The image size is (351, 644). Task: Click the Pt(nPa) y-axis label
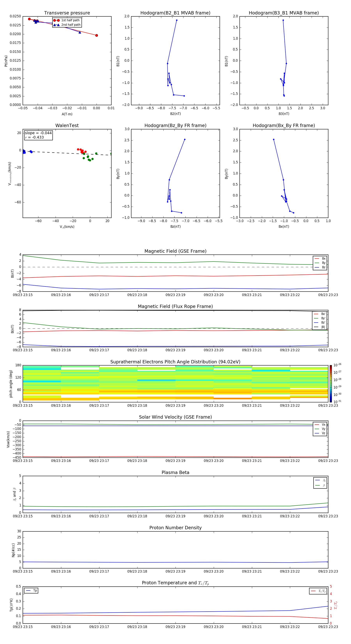click(x=6, y=61)
